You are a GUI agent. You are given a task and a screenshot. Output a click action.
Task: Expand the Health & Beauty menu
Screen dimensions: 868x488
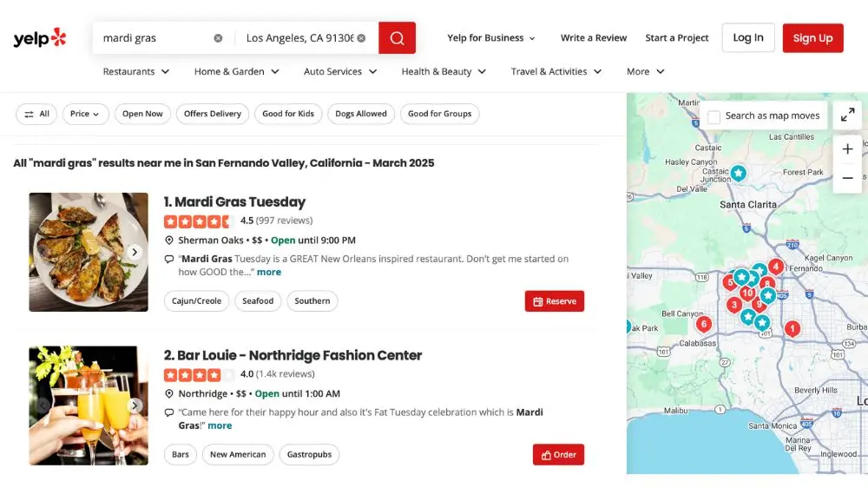point(444,71)
